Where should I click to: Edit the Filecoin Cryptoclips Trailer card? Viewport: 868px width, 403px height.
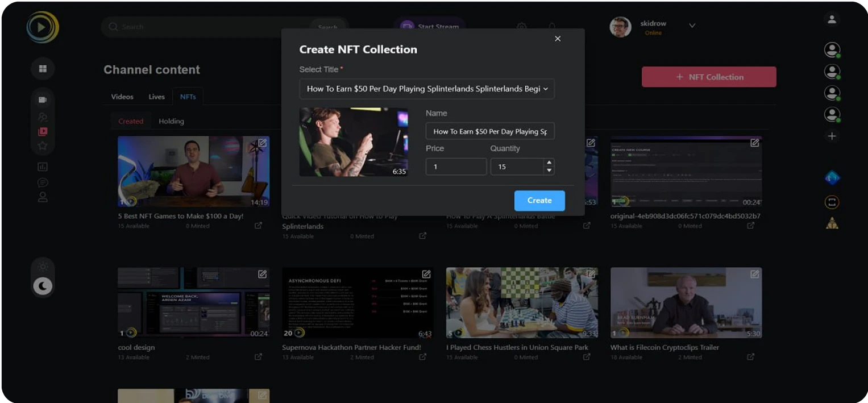[754, 274]
